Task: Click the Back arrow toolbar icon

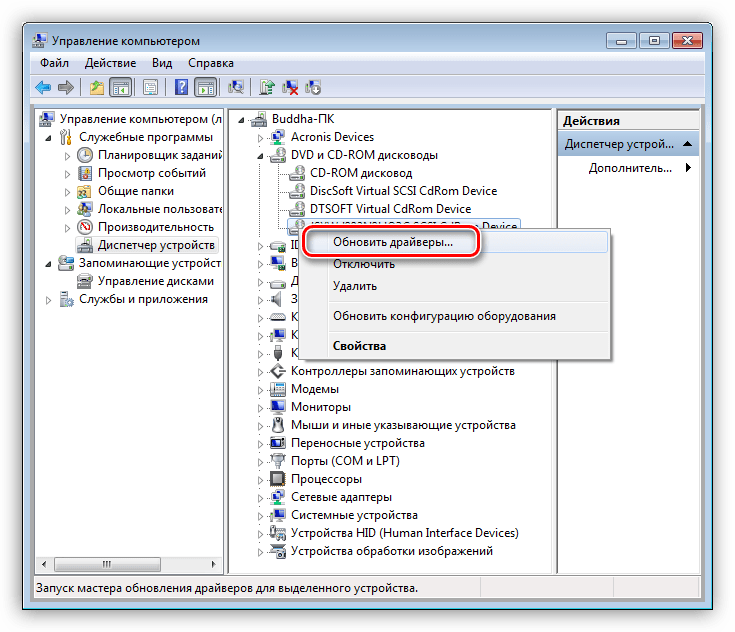Action: pos(43,87)
